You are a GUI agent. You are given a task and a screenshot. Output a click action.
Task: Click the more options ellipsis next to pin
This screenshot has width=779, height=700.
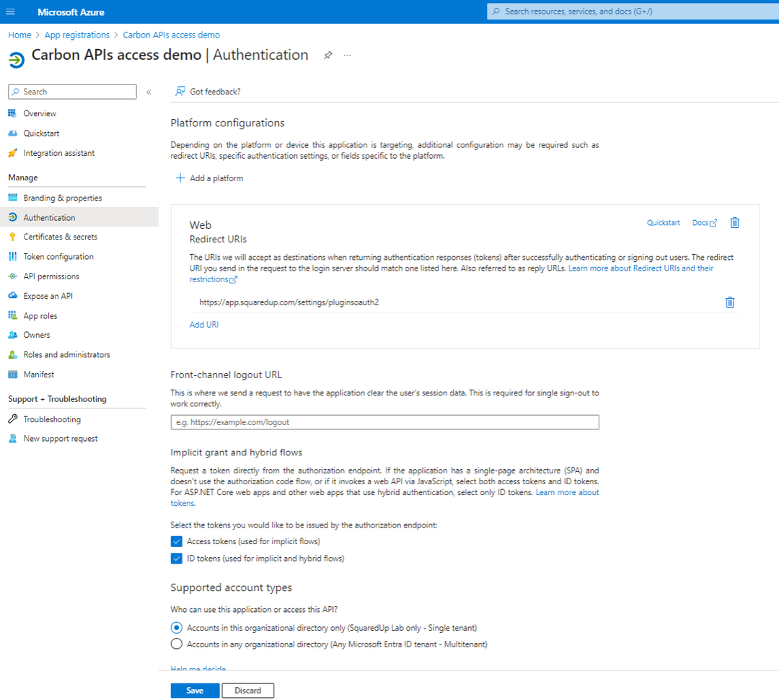pos(347,56)
